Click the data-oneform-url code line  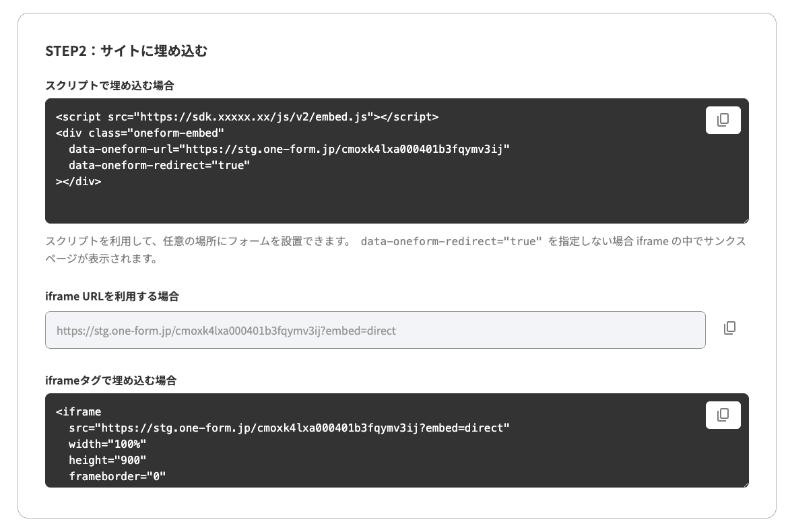pos(289,149)
